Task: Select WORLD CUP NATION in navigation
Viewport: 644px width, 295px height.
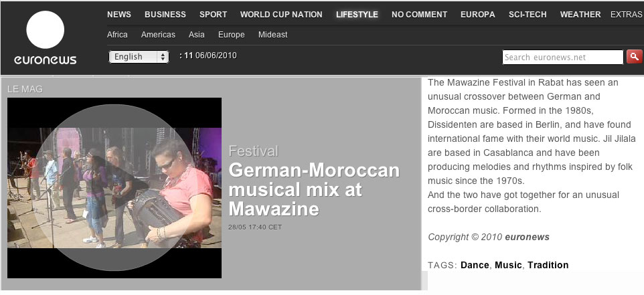Action: click(281, 14)
